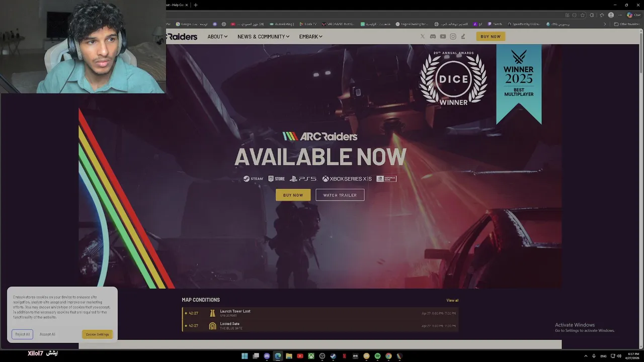The width and height of the screenshot is (644, 362).
Task: Open the TikTok icon in site header
Action: [x=463, y=36]
